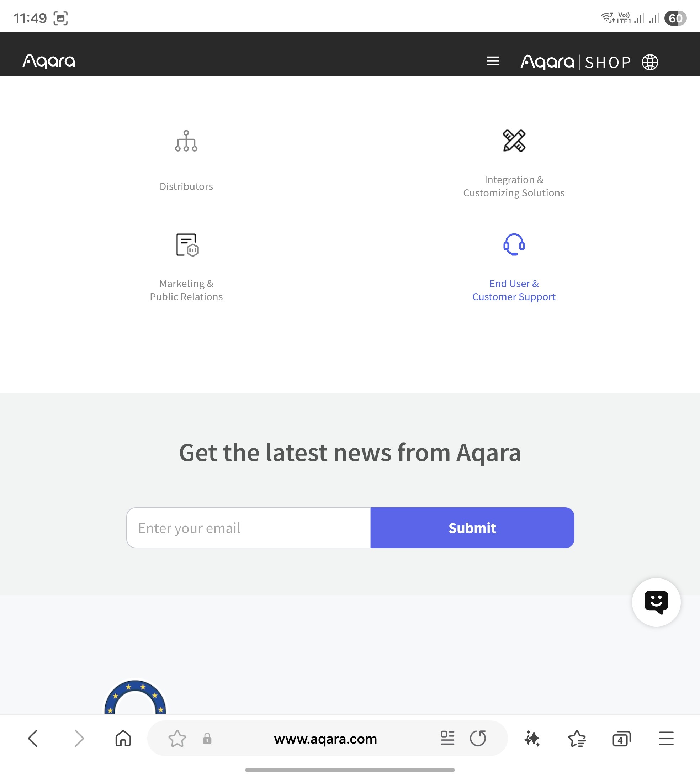700x777 pixels.
Task: Open the tabs switcher showing 4
Action: 621,739
